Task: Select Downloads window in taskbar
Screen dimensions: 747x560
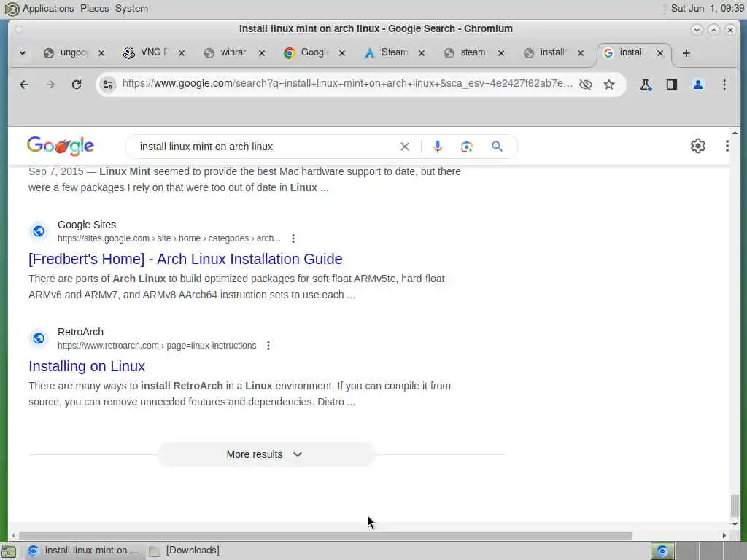Action: tap(185, 551)
